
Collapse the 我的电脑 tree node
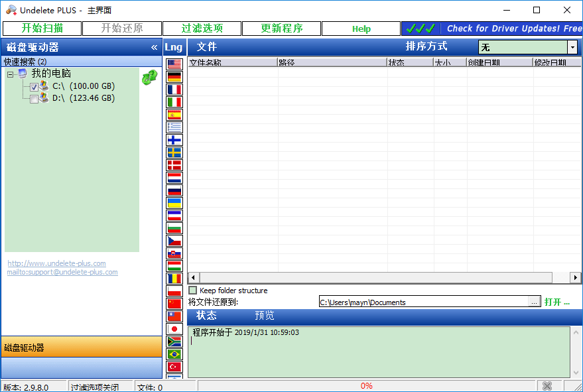click(x=11, y=75)
